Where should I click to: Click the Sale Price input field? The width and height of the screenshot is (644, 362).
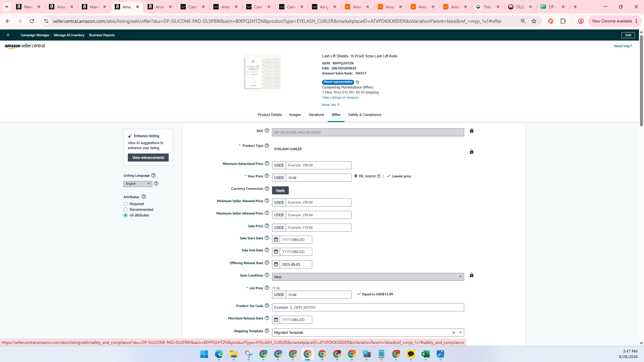click(x=318, y=228)
